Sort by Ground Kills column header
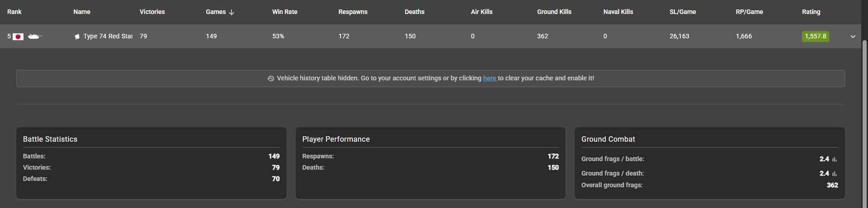 pos(554,12)
